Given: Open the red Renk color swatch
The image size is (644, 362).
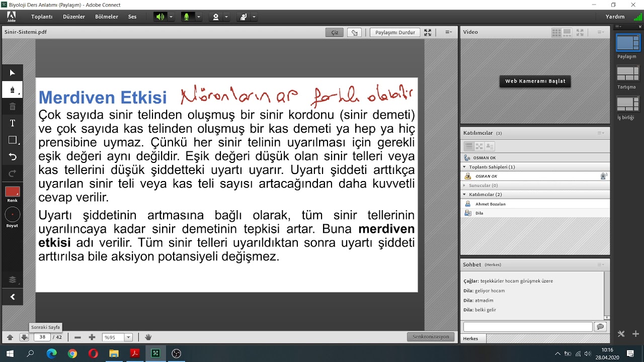Looking at the screenshot, I should (x=12, y=192).
